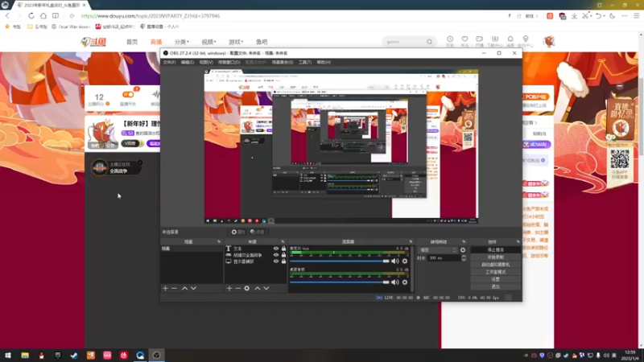Click the 滤镜 filters button above the Sources panel
The height and width of the screenshot is (362, 644).
257,232
